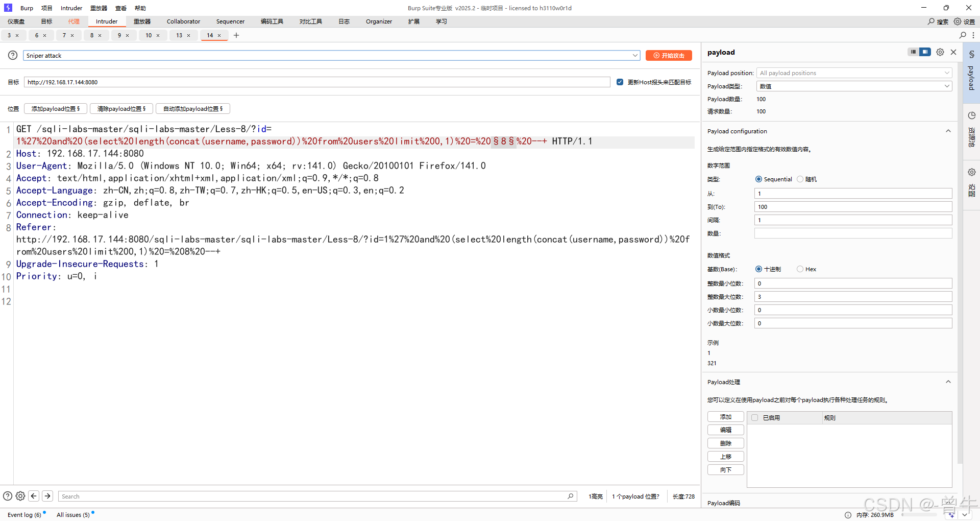Switch payload panel to left layout
The image size is (980, 521).
[913, 52]
